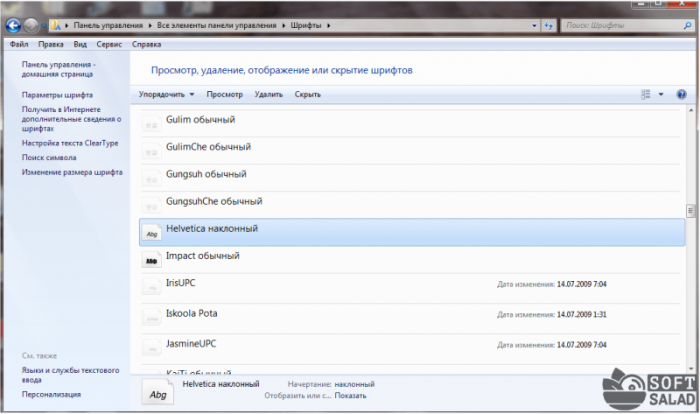This screenshot has height=414, width=700.
Task: Click the address bar refresh button
Action: tap(548, 25)
